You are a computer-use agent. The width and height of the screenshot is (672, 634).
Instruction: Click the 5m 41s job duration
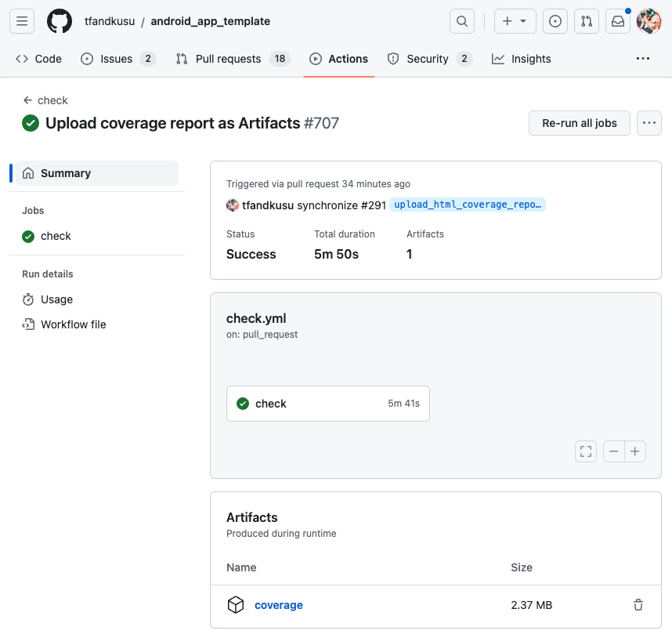[x=403, y=404]
